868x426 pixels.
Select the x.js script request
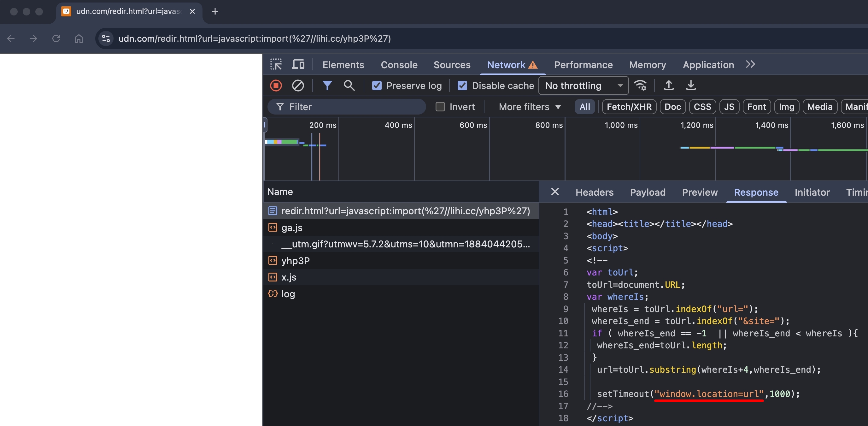click(401, 277)
